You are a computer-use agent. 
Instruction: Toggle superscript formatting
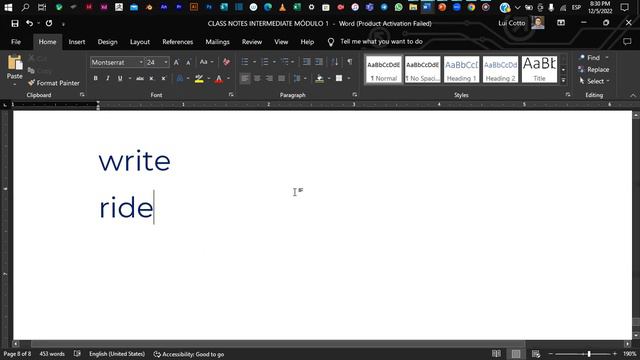[x=163, y=78]
